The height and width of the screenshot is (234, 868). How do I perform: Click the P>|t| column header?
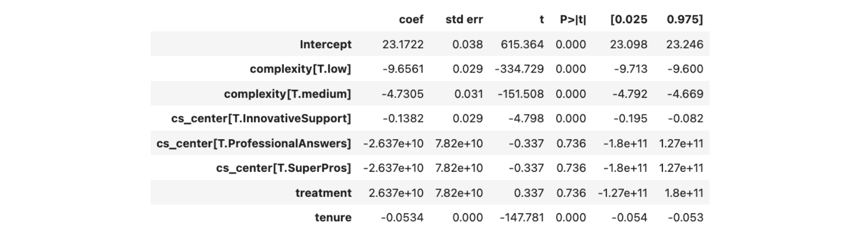[x=572, y=19]
